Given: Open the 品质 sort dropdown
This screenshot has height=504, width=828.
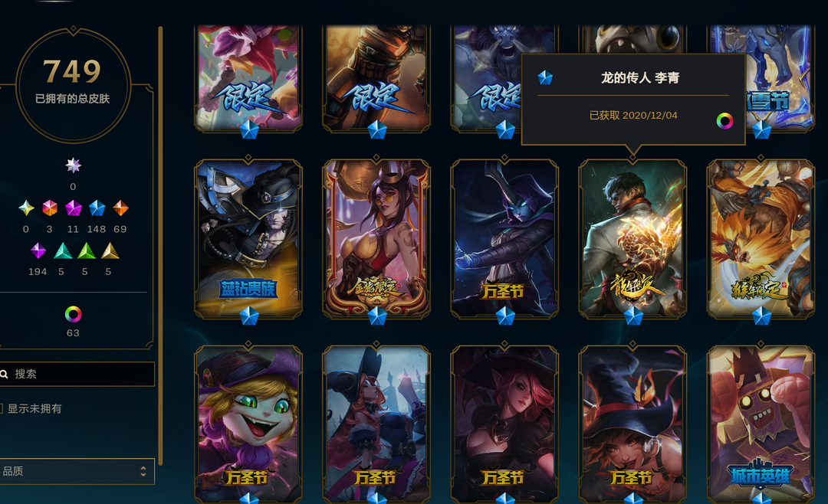Looking at the screenshot, I should click(77, 471).
